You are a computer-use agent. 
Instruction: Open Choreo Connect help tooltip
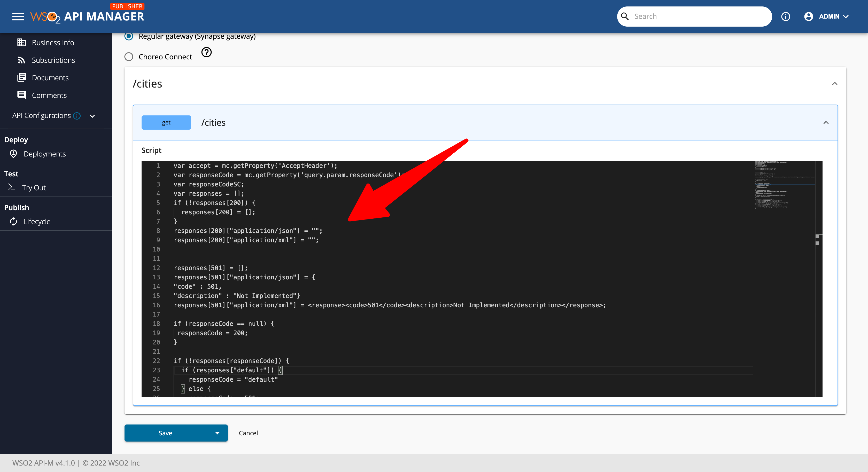coord(207,52)
